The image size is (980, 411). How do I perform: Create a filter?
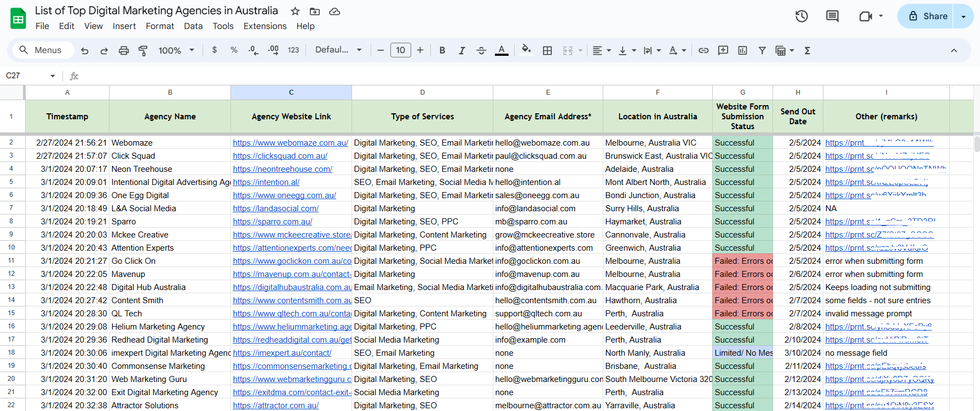point(762,50)
